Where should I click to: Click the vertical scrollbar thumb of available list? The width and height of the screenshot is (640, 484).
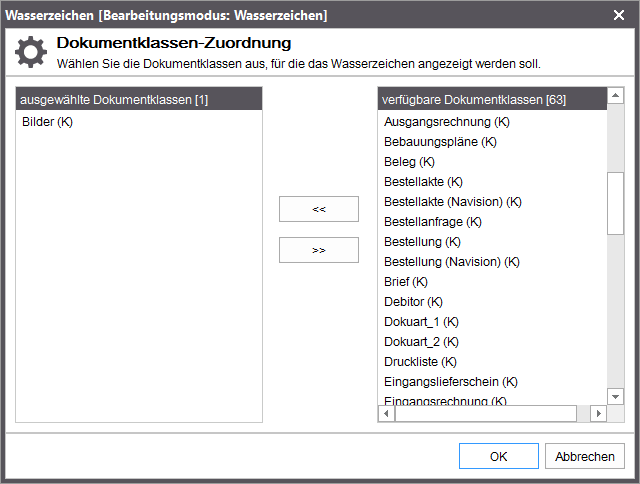point(616,203)
